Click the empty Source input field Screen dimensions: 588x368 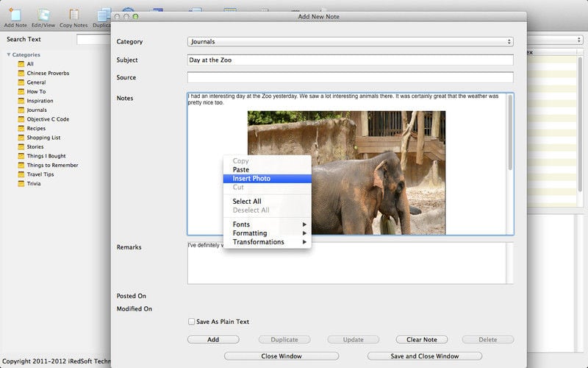(x=351, y=77)
